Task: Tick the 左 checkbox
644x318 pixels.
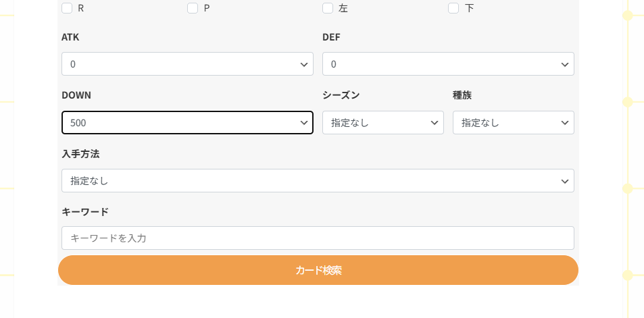Action: pyautogui.click(x=328, y=8)
